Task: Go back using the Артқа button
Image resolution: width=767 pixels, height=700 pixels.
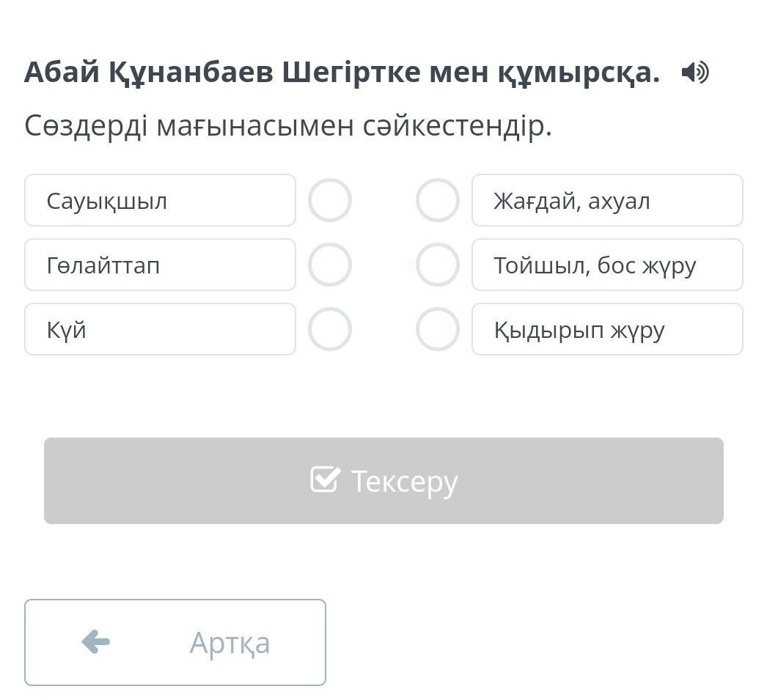Action: 175,642
